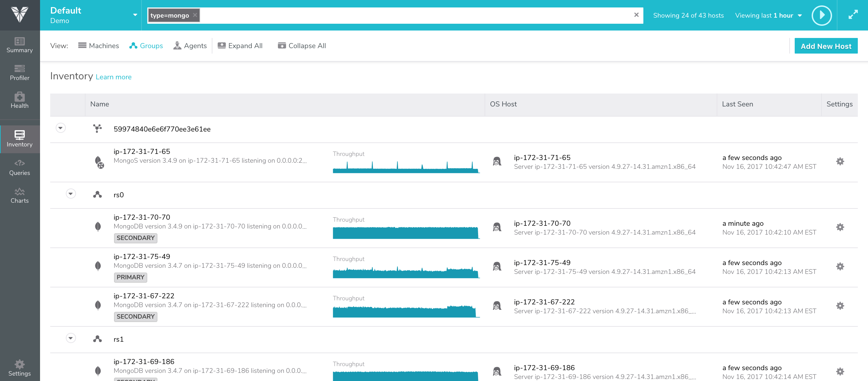
Task: Collapse the rs1 replica set
Action: (71, 338)
